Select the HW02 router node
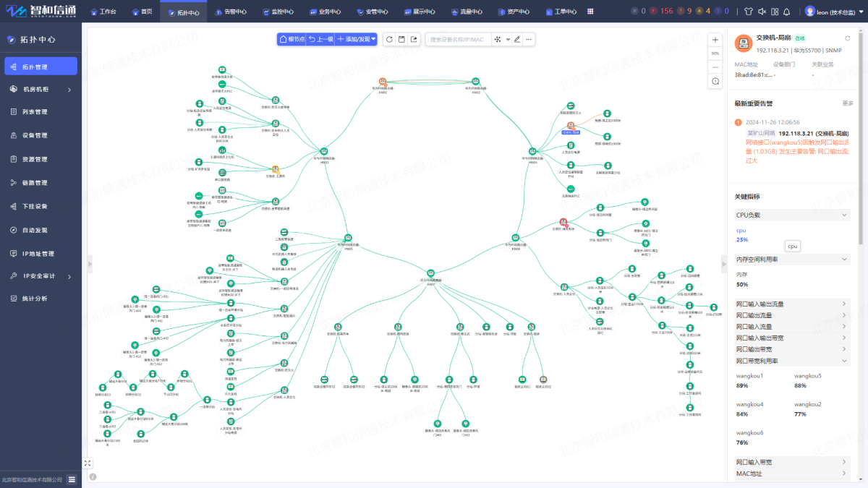 476,82
